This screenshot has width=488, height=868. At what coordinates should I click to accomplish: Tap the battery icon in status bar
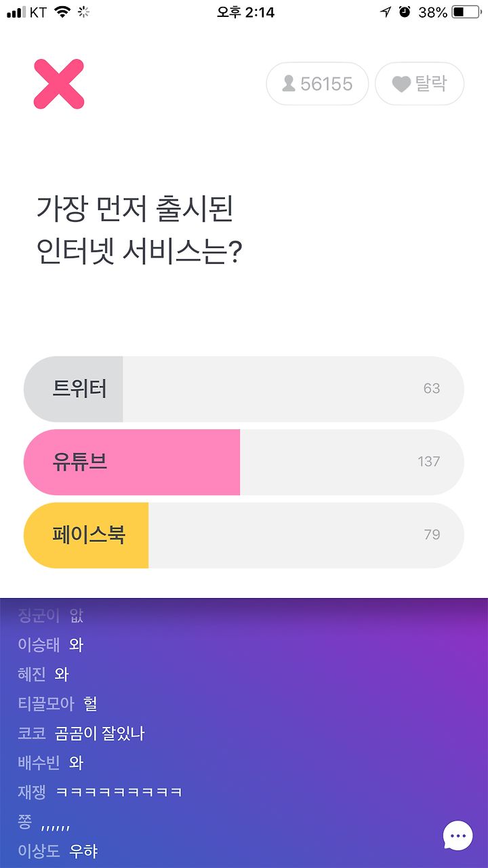click(x=466, y=12)
